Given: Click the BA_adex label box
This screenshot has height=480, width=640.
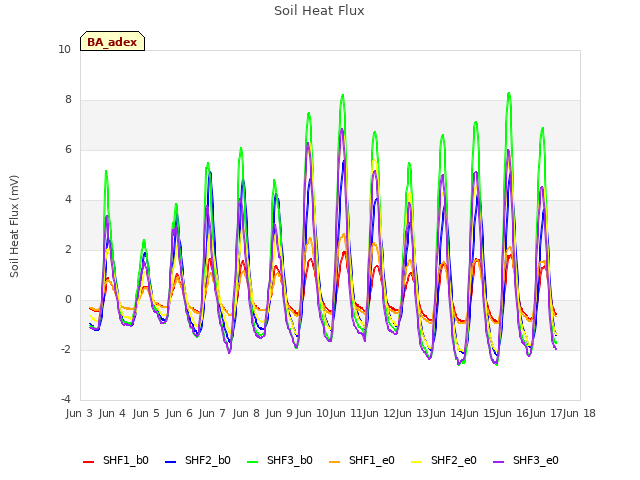Looking at the screenshot, I should (x=112, y=41).
